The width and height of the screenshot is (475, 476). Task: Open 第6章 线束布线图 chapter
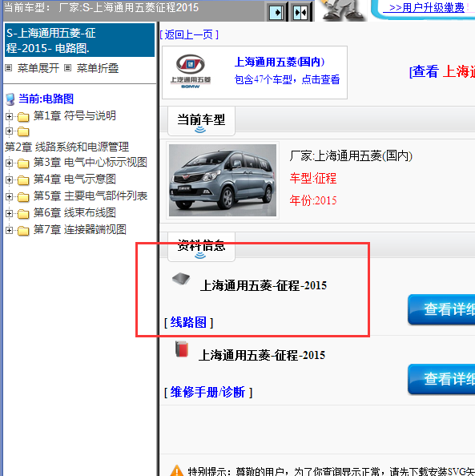point(74,212)
